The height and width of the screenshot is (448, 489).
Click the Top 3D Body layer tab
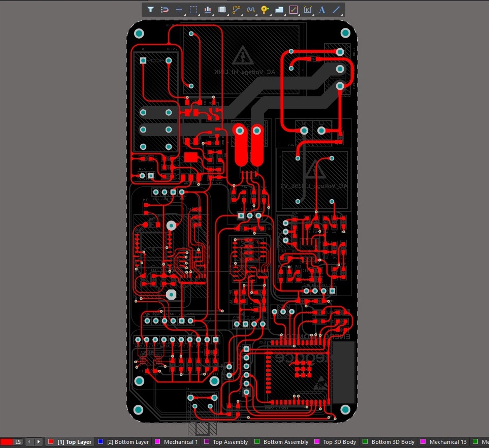coord(339,442)
